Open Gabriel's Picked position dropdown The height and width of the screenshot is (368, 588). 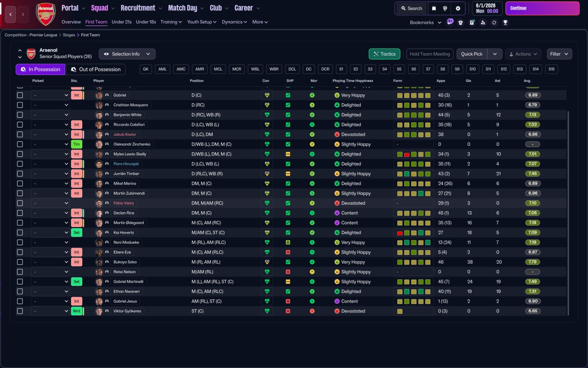[x=51, y=95]
